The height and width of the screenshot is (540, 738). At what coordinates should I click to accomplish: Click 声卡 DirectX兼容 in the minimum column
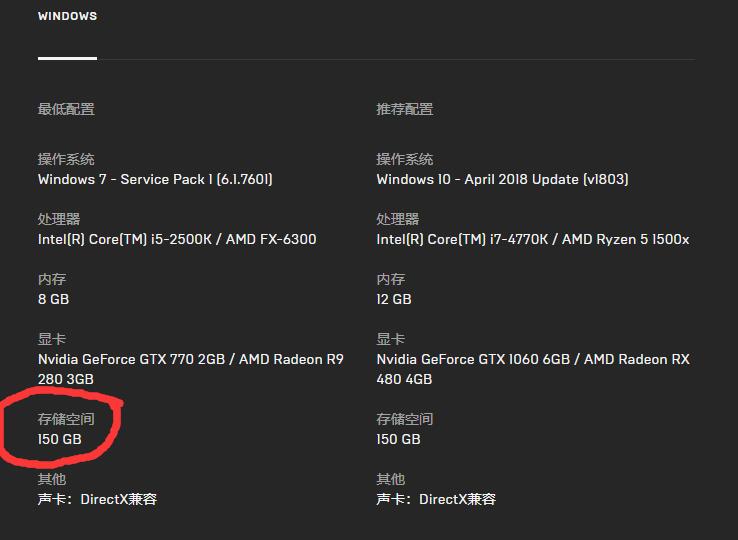97,499
